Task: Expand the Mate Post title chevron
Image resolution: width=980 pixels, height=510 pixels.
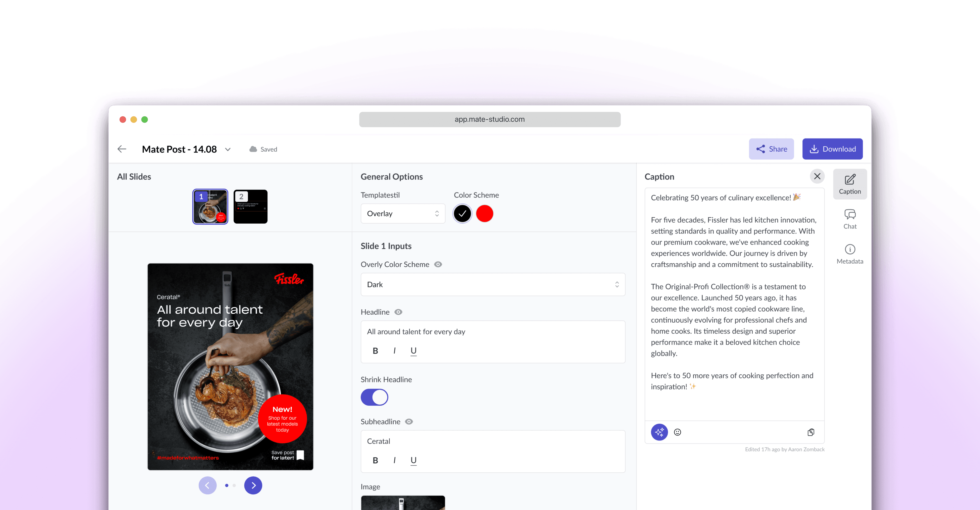Action: click(x=228, y=149)
